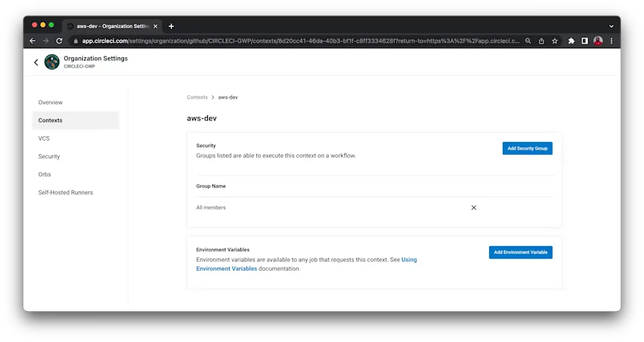The height and width of the screenshot is (342, 644).
Task: Click the lock icon in address bar
Action: pos(76,41)
